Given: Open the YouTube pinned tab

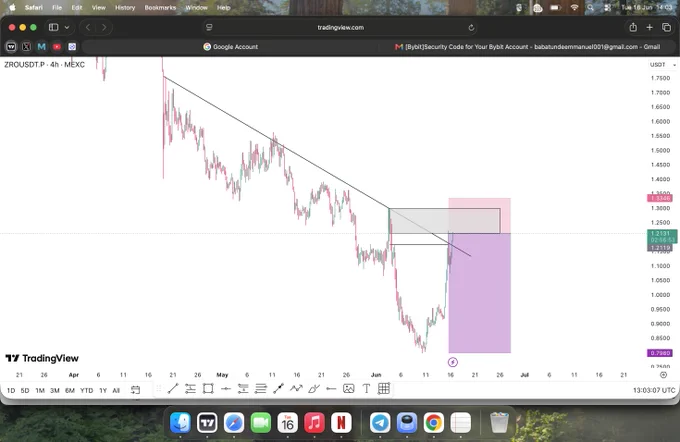Looking at the screenshot, I should tap(57, 46).
